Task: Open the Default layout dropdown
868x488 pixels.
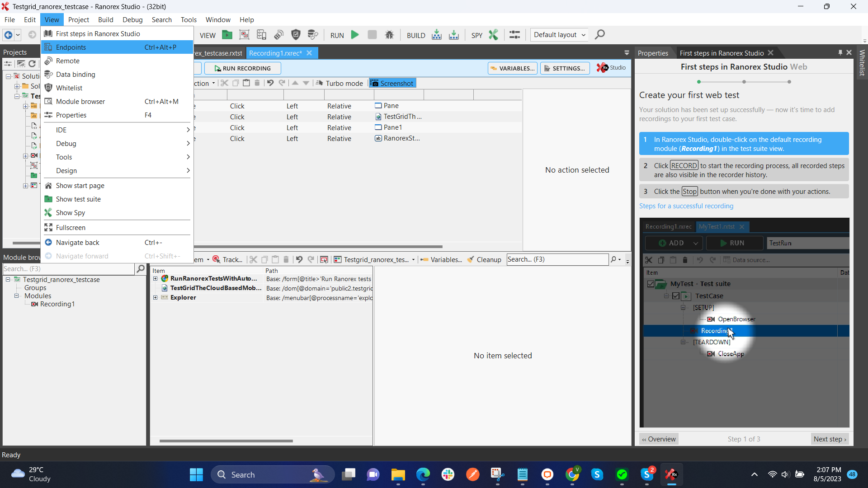Action: click(x=559, y=35)
